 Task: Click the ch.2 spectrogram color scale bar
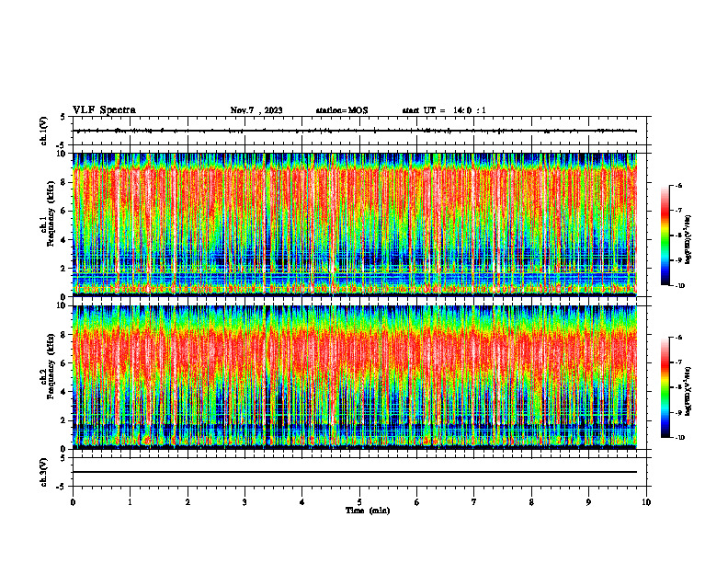click(x=665, y=387)
